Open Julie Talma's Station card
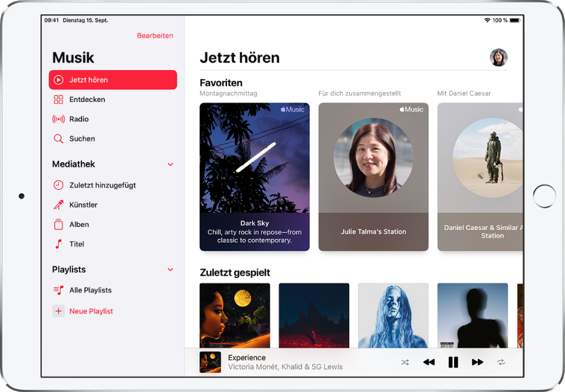 [x=373, y=177]
